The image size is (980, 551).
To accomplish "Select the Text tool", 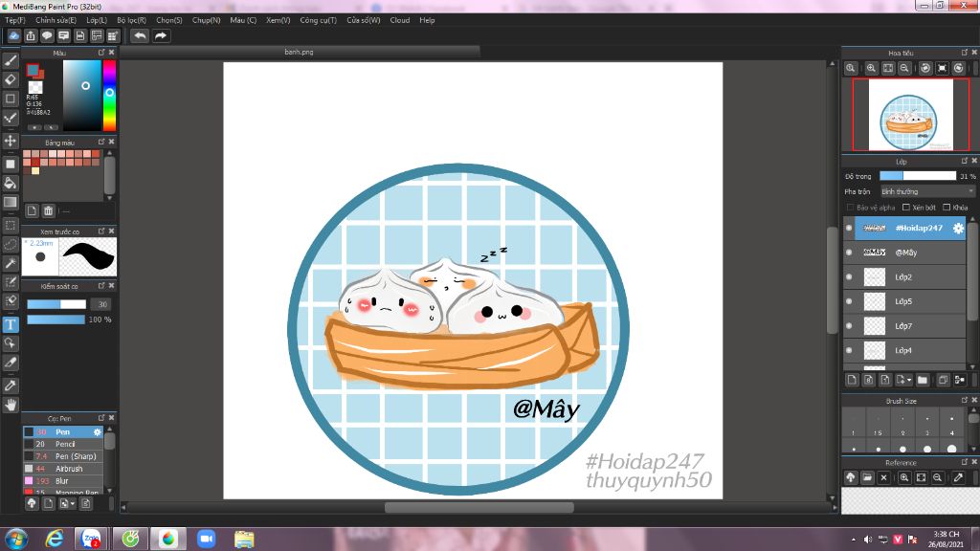I will coord(11,324).
